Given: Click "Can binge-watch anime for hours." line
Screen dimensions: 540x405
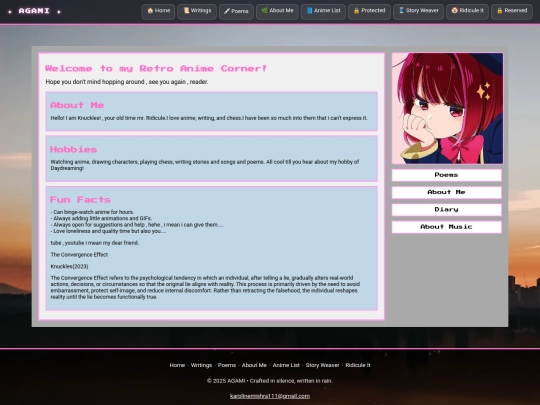Looking at the screenshot, I should pos(92,212).
